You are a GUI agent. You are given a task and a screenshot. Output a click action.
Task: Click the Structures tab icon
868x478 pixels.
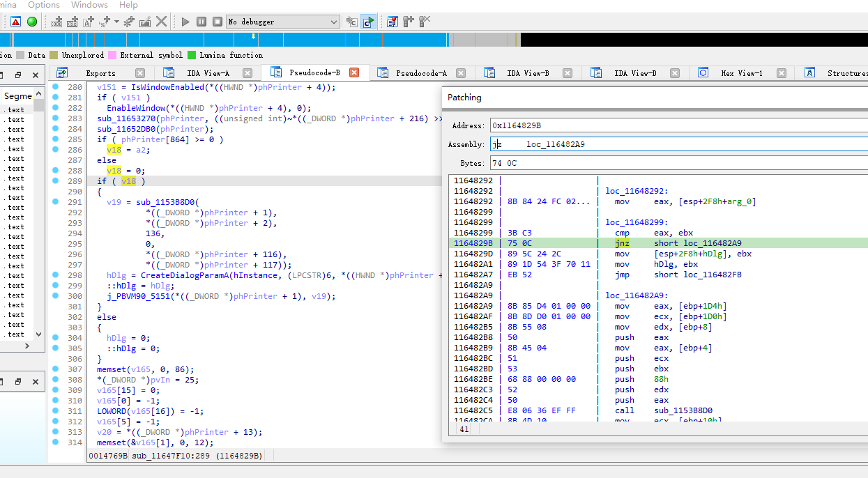click(810, 72)
